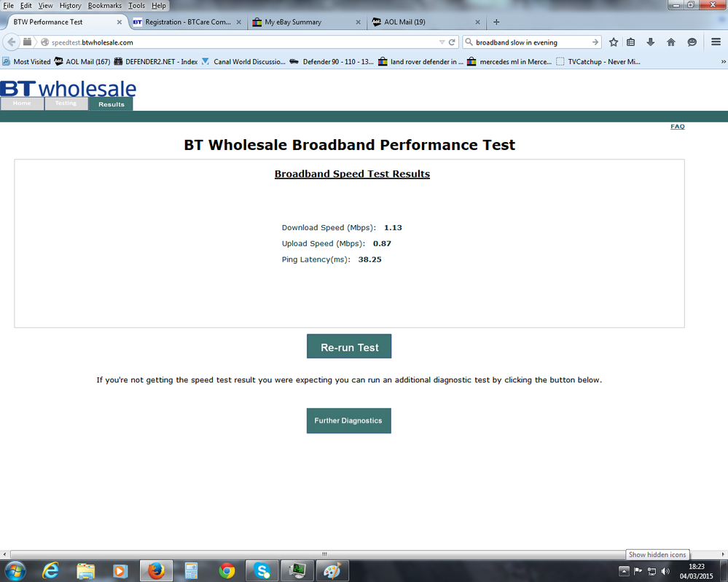Image resolution: width=728 pixels, height=582 pixels.
Task: Click the Re-run Test button
Action: 349,346
